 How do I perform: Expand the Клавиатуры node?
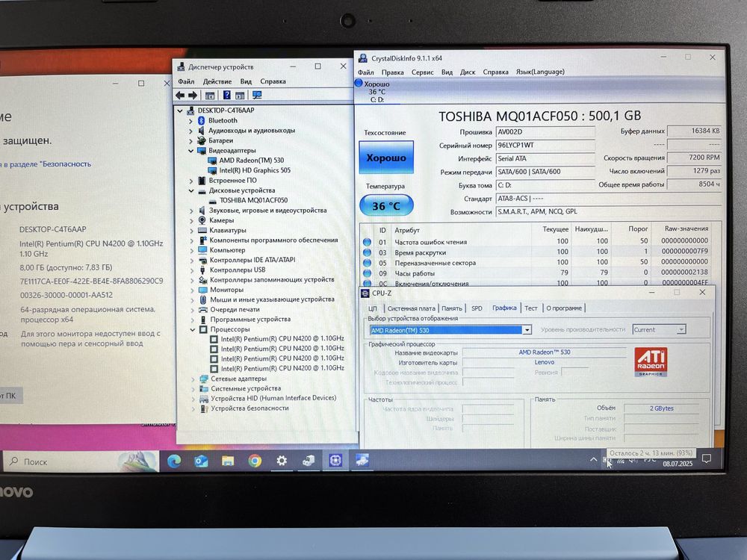pyautogui.click(x=191, y=231)
